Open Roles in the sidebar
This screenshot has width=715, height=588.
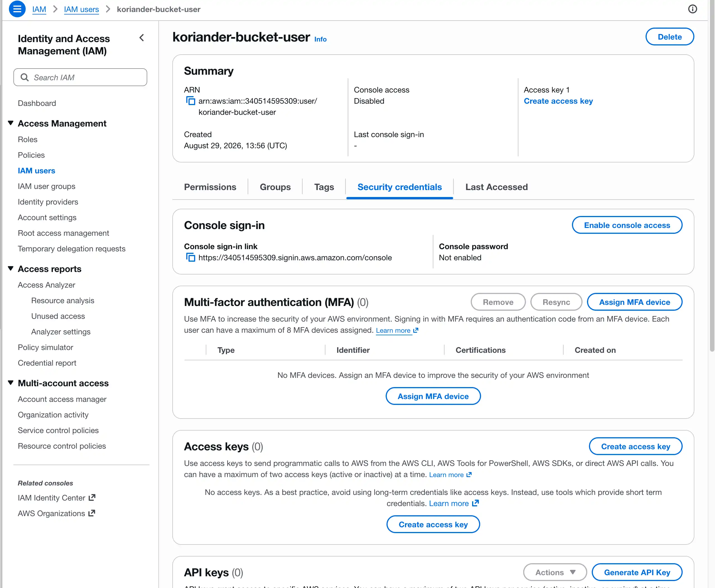point(27,139)
